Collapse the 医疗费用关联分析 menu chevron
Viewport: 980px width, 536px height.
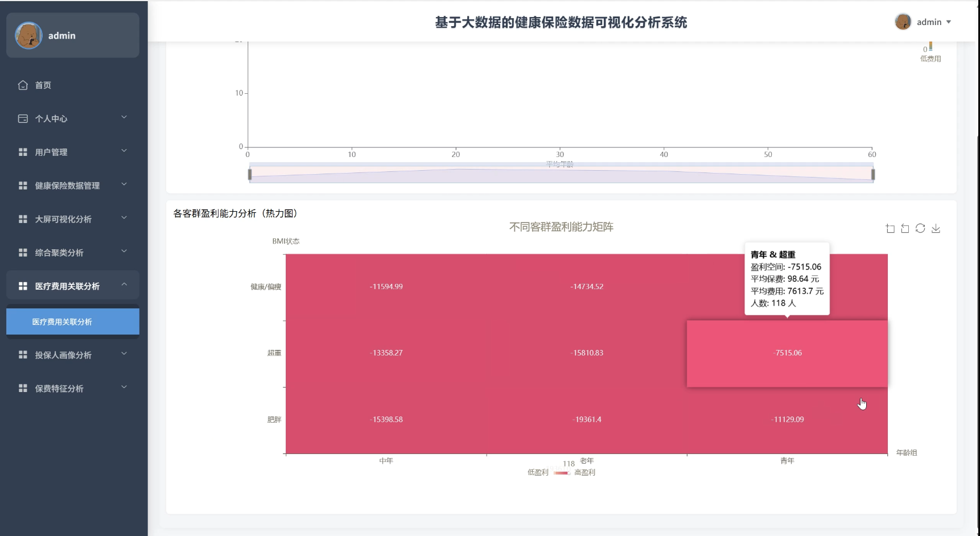tap(124, 285)
